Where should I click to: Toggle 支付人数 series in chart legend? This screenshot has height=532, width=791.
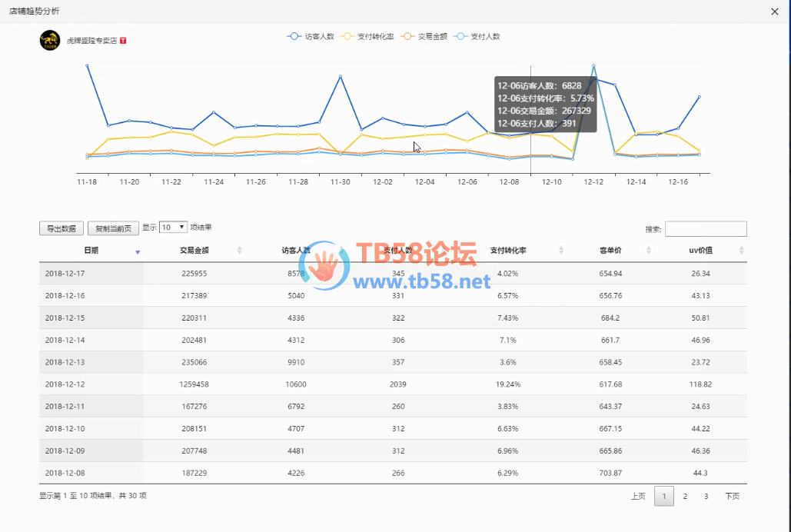click(477, 36)
